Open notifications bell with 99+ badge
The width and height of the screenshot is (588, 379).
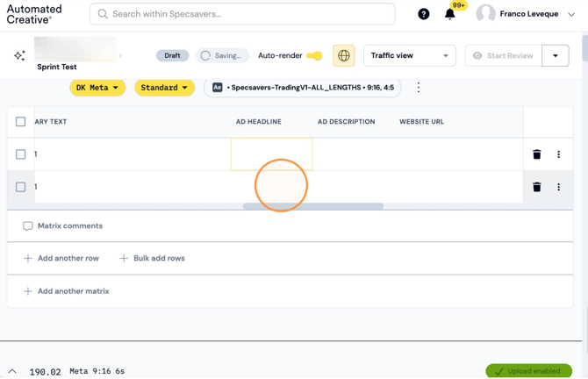(450, 14)
